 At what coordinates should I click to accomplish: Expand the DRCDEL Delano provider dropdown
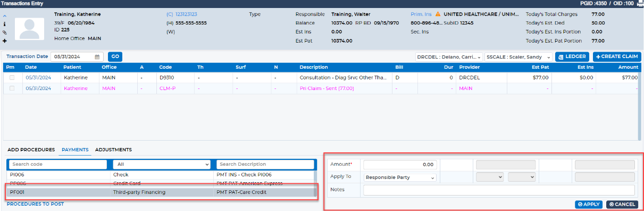coord(449,57)
